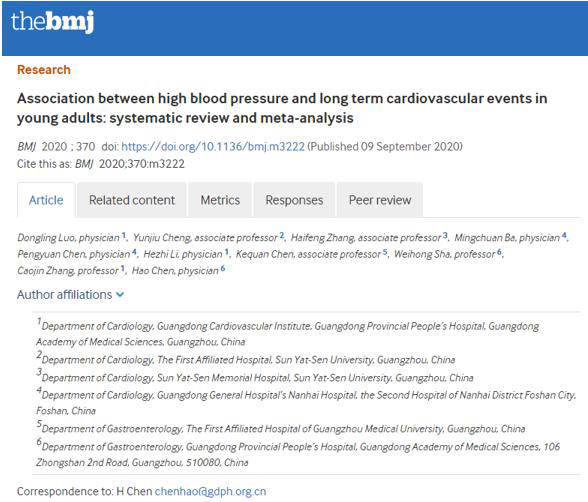Viewport: 588px width, 502px height.
Task: Click the Author affiliations heading text
Action: (64, 295)
